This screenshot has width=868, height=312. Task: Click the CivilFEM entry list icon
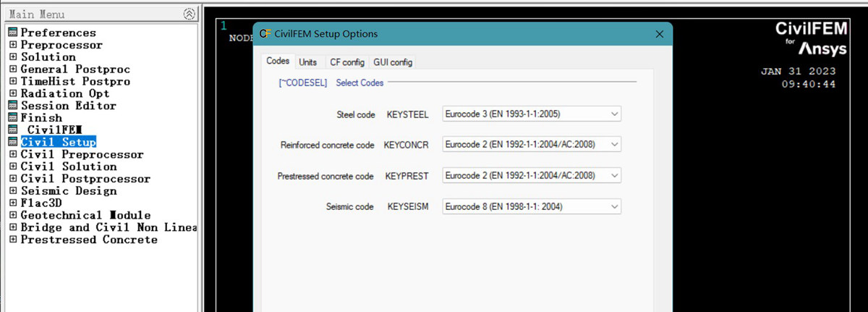[x=12, y=130]
